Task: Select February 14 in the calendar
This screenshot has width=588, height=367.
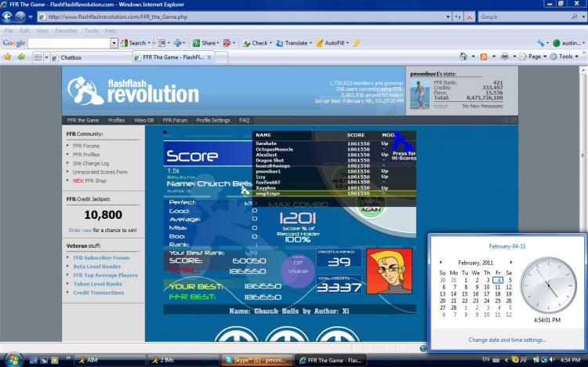Action: (453, 294)
